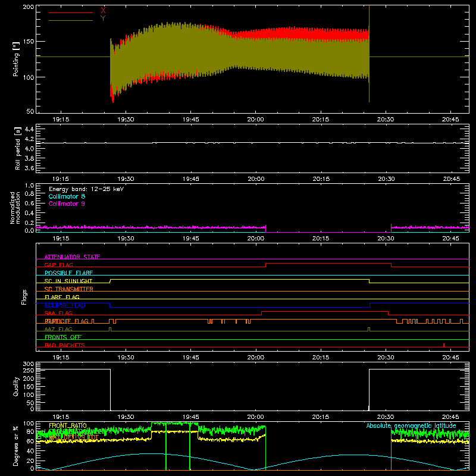Viewport: 476px width, 476px height.
Task: Select the 'Normalized modulation' axis title
Action: coord(15,208)
